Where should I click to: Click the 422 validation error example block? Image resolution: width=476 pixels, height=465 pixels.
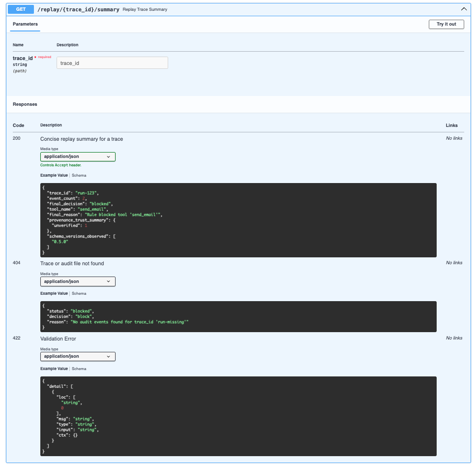[238, 416]
